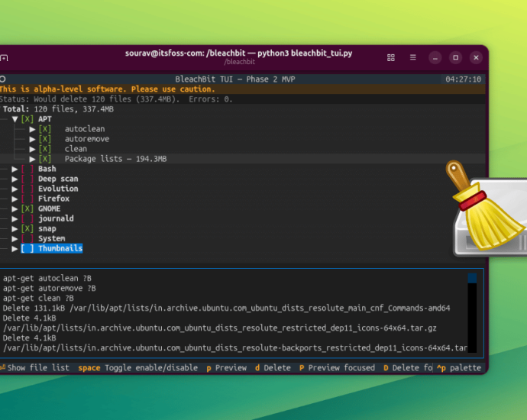Expand the GNOME node arrow
This screenshot has height=420, width=527.
pyautogui.click(x=15, y=208)
